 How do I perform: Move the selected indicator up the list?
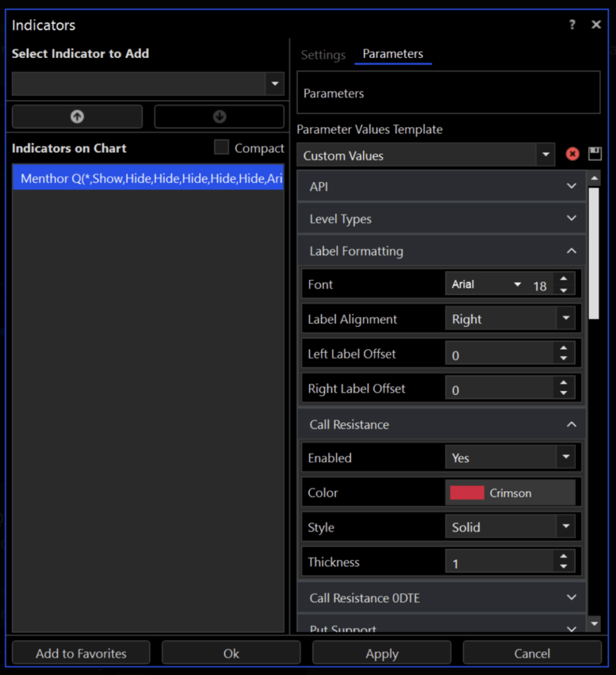point(76,117)
